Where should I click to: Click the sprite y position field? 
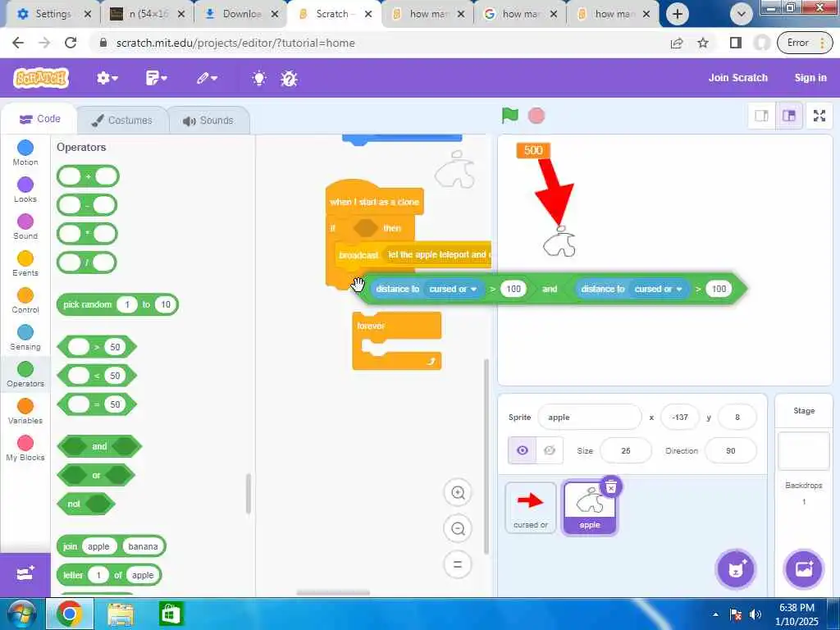coord(737,417)
